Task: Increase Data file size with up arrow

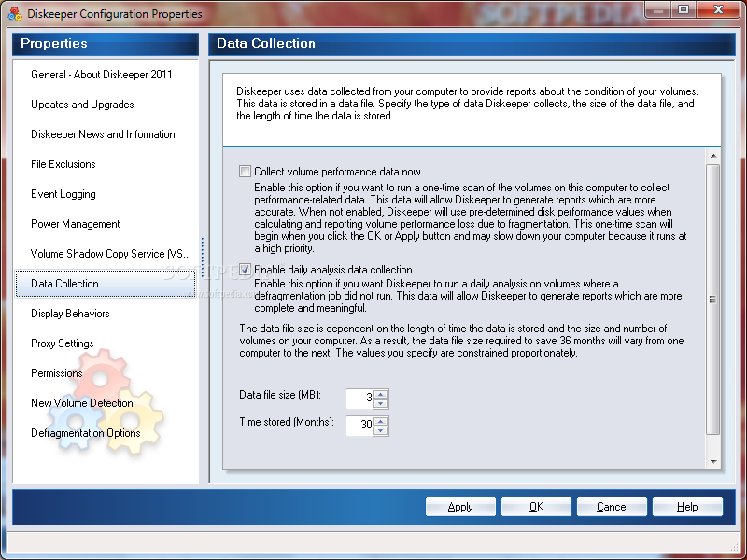Action: 381,394
